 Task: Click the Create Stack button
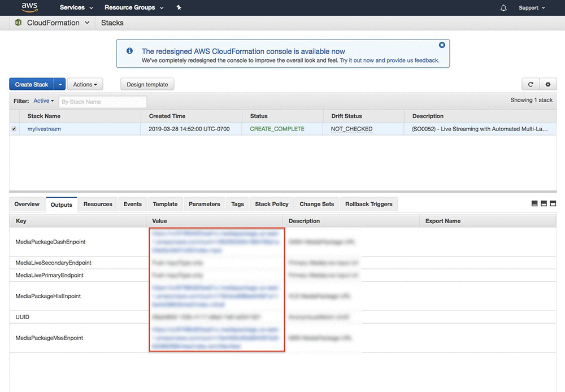32,84
